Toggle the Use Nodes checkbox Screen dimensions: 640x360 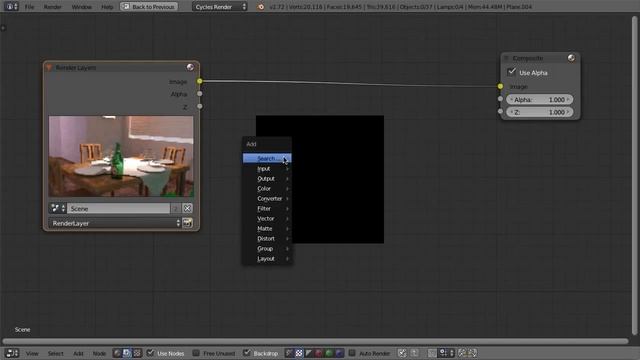coord(151,353)
